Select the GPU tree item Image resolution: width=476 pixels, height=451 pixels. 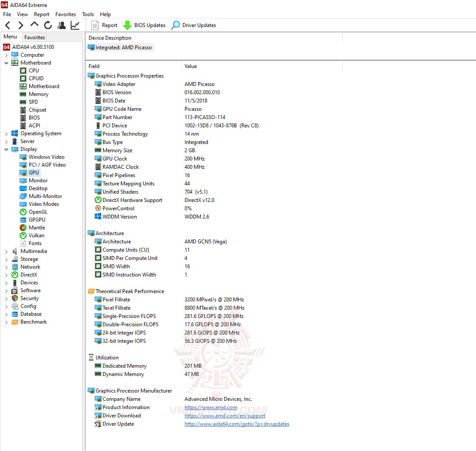34,173
